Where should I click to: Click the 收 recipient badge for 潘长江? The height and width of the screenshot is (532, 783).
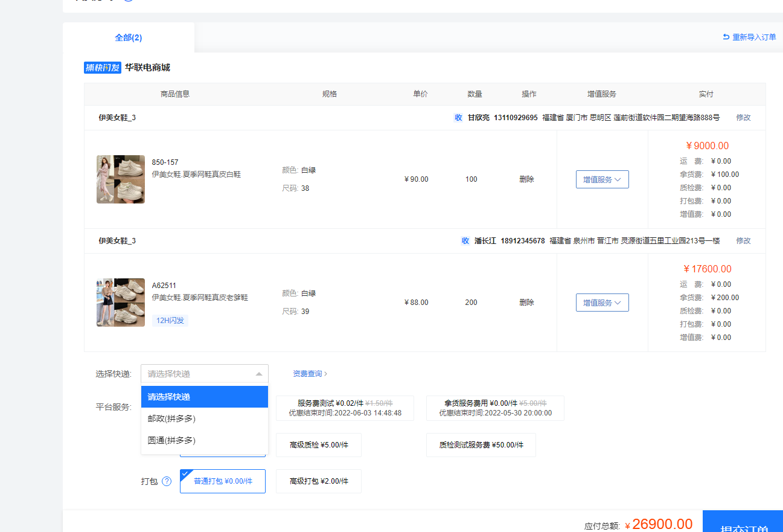pyautogui.click(x=465, y=241)
